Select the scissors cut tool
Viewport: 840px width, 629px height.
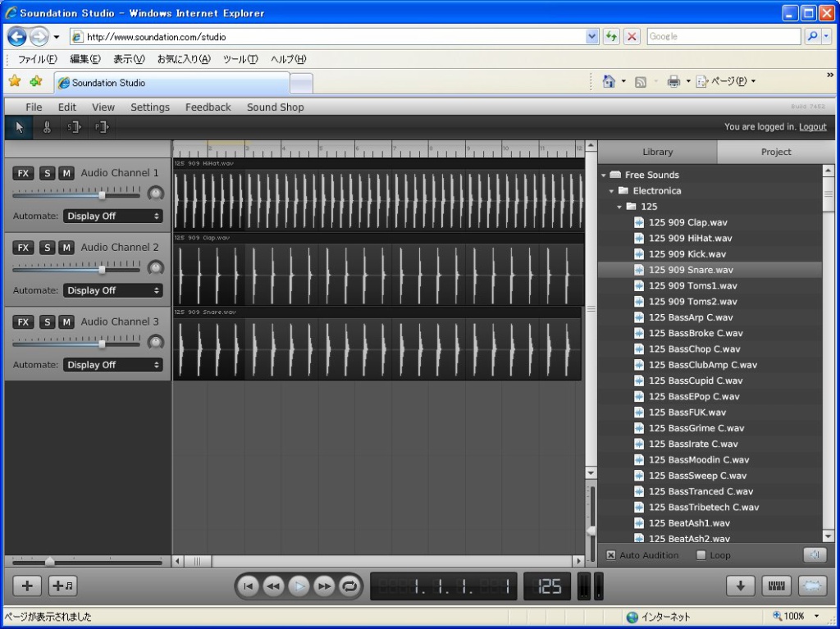47,127
